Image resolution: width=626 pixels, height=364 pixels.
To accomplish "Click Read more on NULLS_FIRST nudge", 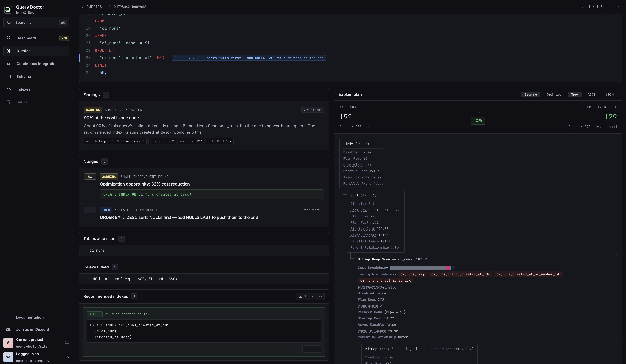I will click(x=313, y=210).
